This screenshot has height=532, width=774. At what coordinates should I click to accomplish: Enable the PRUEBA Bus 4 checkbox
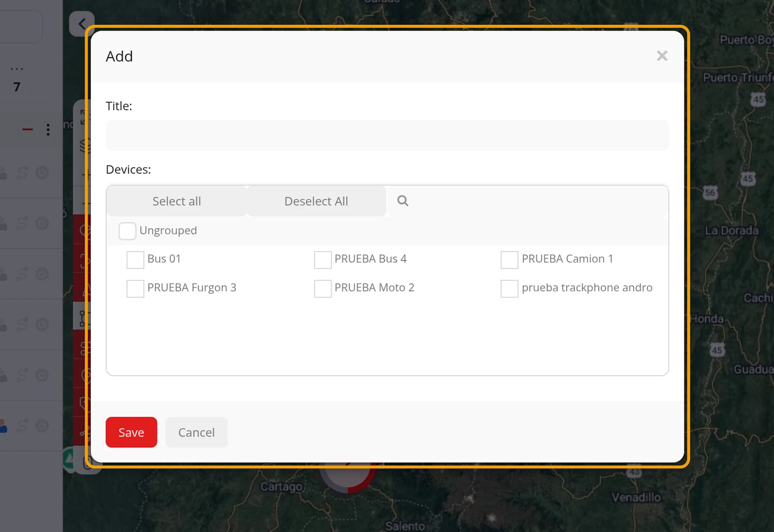(323, 260)
